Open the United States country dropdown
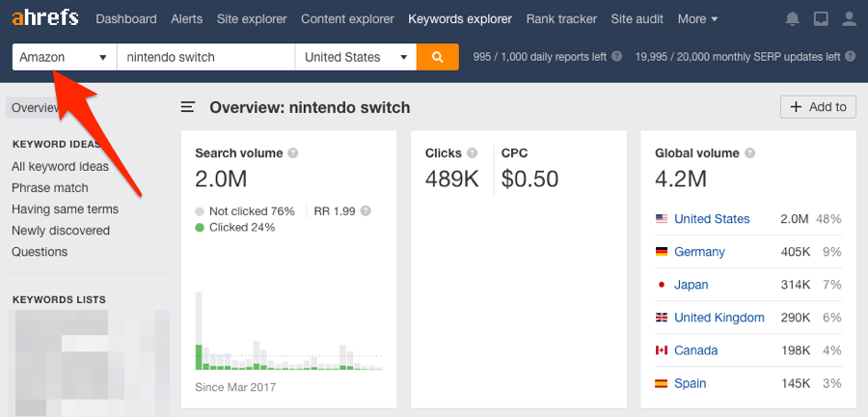 coord(356,57)
